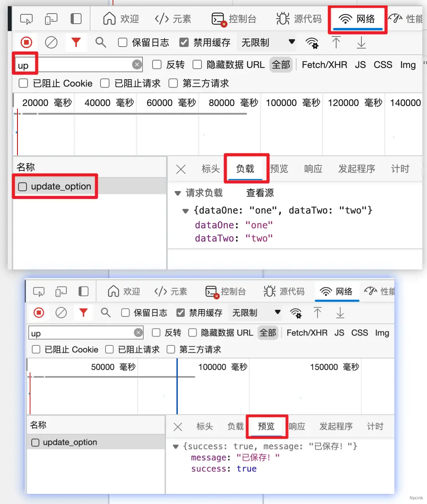This screenshot has height=504, width=427.
Task: Export HAR download arrow in bottom panel
Action: tap(340, 313)
